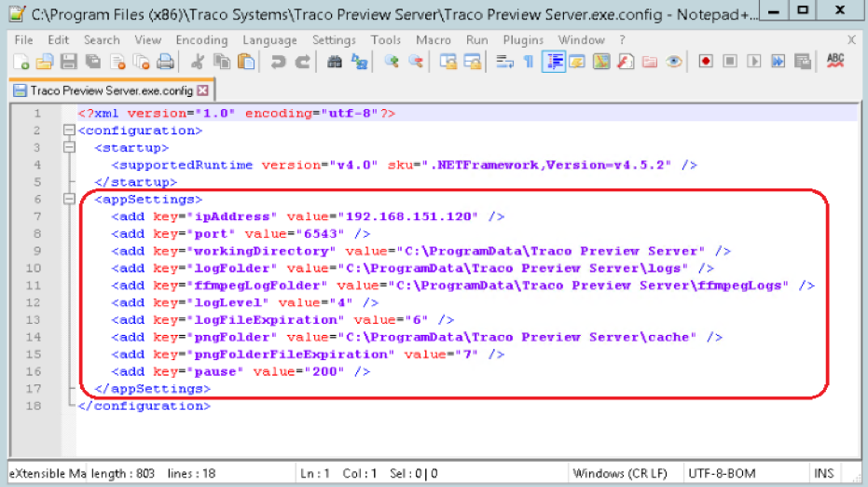Open the Window menu
The image size is (868, 487).
click(x=581, y=40)
